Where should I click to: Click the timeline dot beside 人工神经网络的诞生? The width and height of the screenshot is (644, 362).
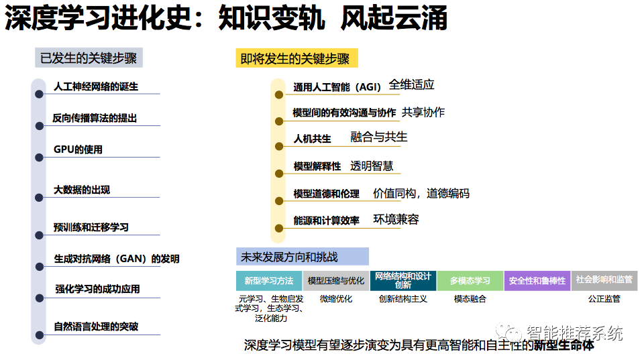tap(39, 95)
